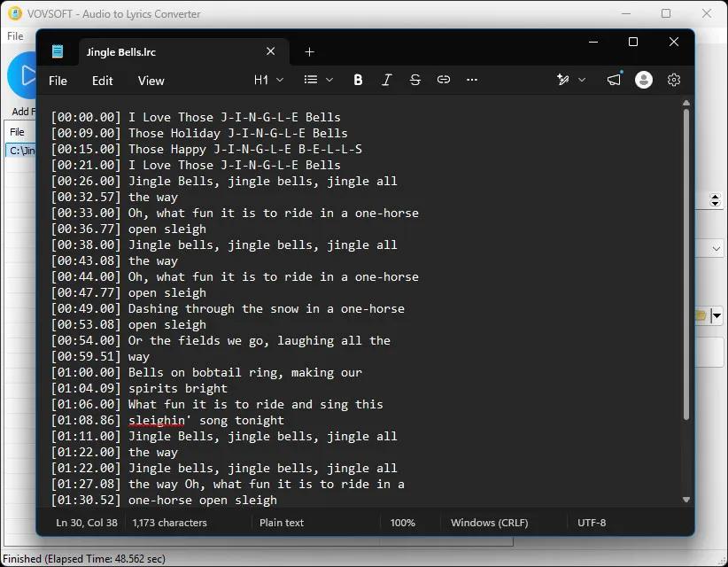The height and width of the screenshot is (567, 728).
Task: Click the account profile avatar icon
Action: [644, 80]
